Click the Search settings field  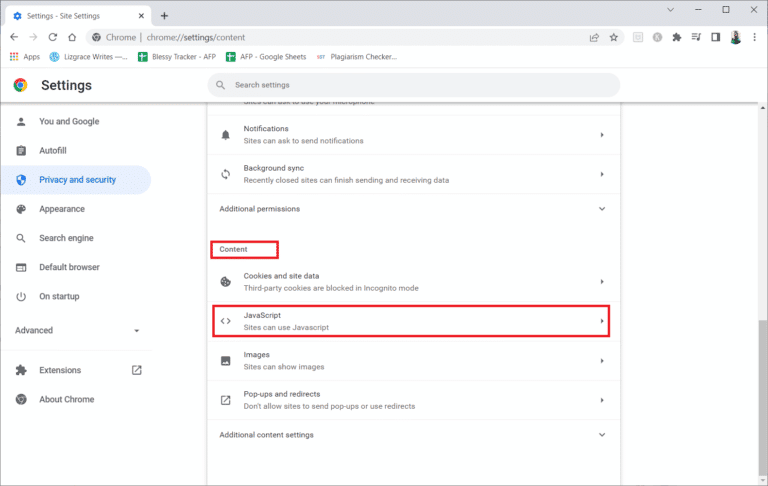414,85
